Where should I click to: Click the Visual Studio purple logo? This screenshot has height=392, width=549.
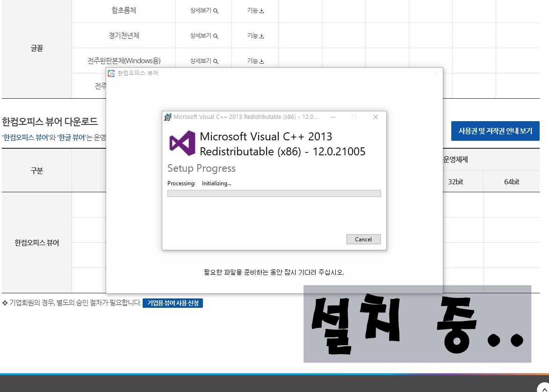(x=182, y=143)
